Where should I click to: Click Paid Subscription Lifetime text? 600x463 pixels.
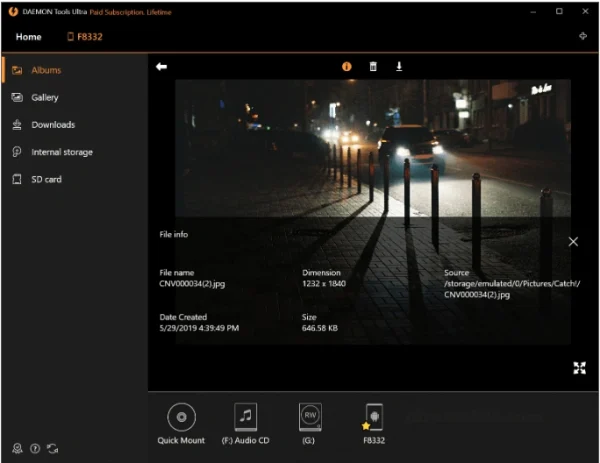[x=130, y=12]
